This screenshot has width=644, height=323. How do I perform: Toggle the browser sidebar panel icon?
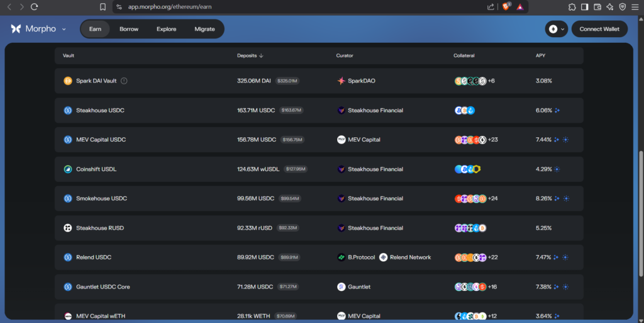coord(584,6)
